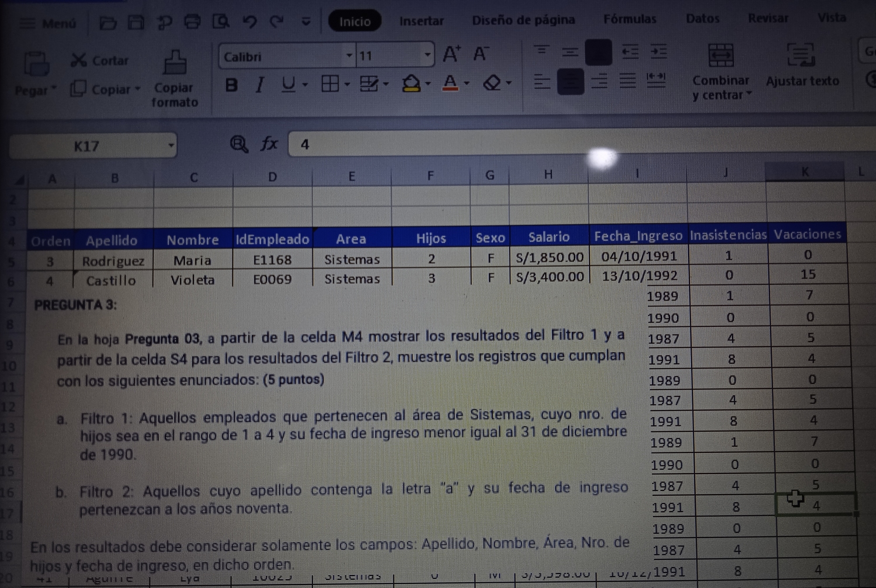Click the Cortar button

(x=99, y=60)
